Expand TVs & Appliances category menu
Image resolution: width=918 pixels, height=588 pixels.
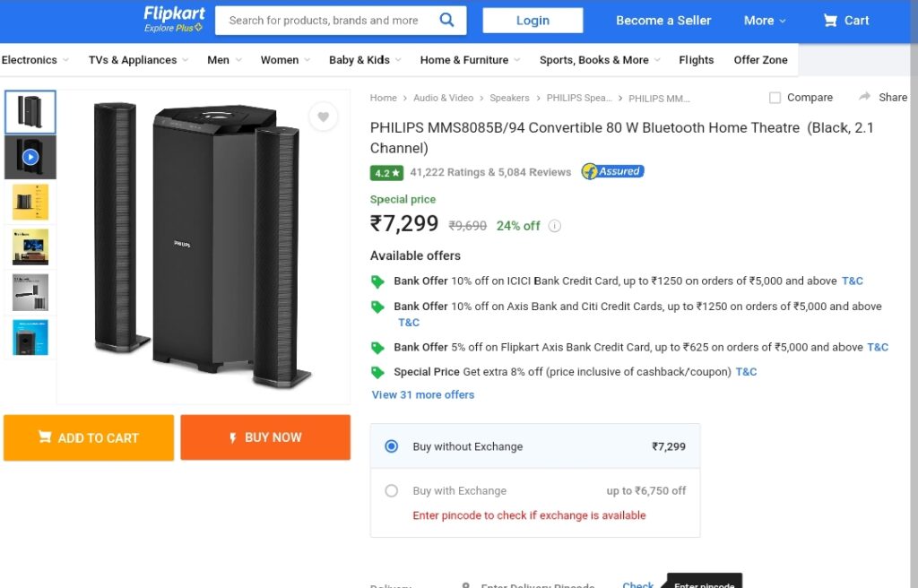coord(139,60)
